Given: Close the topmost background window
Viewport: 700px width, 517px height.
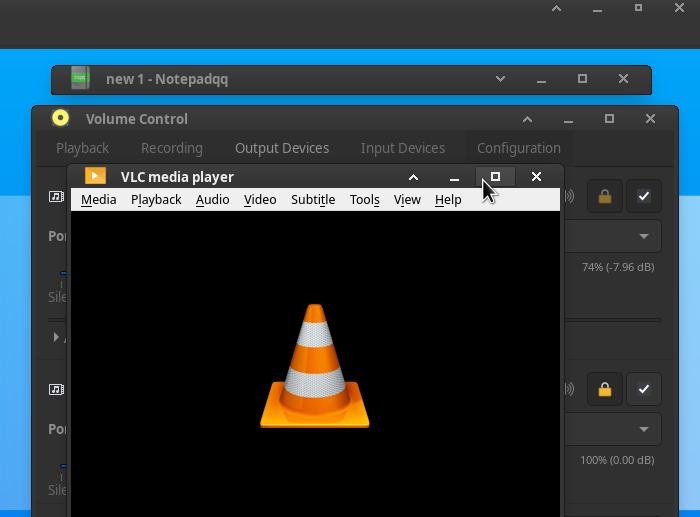Looking at the screenshot, I should coord(679,8).
